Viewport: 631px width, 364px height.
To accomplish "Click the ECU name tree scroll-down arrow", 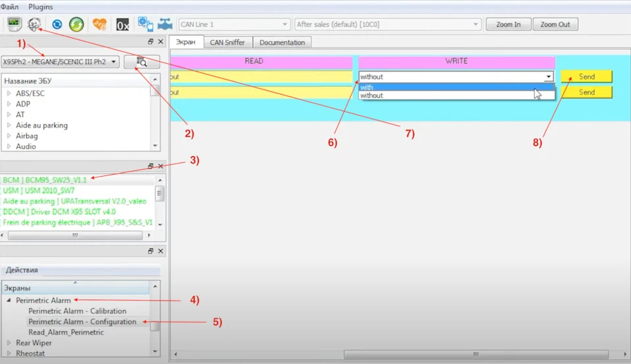I will (x=155, y=146).
